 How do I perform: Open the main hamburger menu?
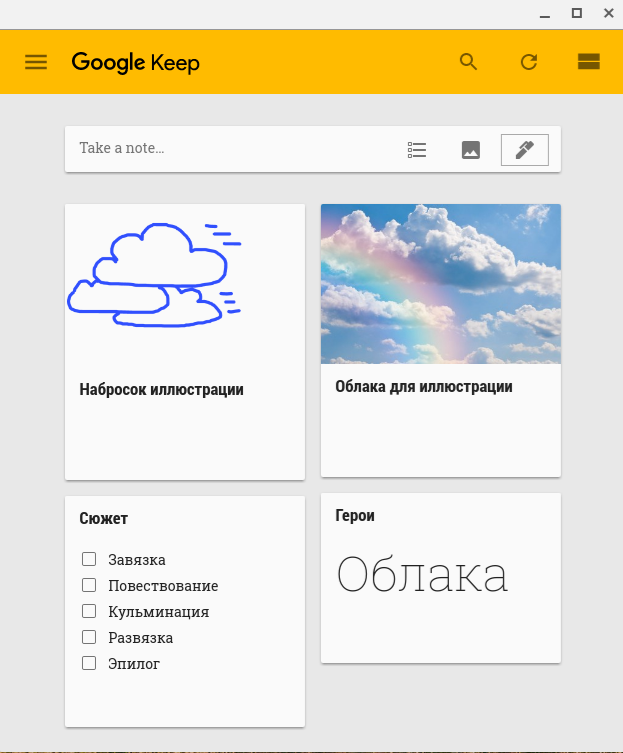36,62
